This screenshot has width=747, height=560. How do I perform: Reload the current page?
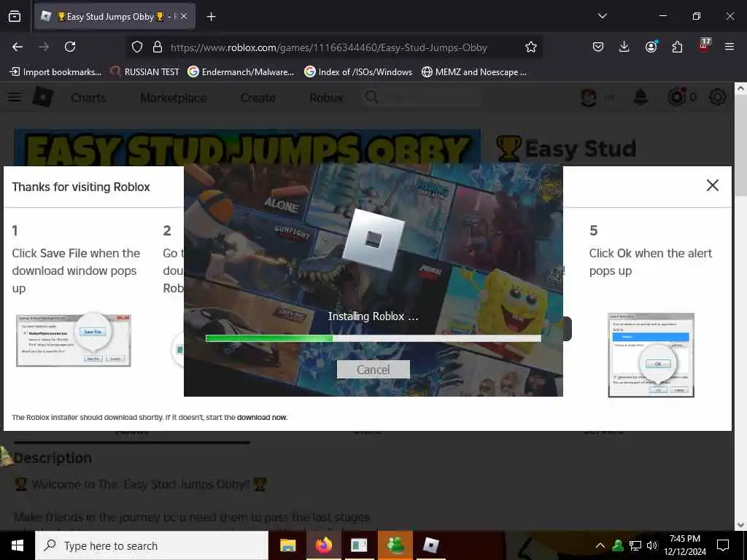70,47
